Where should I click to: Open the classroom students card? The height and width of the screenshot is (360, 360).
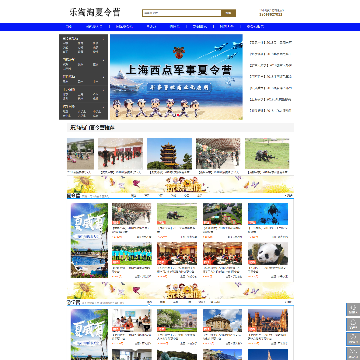click(x=132, y=320)
